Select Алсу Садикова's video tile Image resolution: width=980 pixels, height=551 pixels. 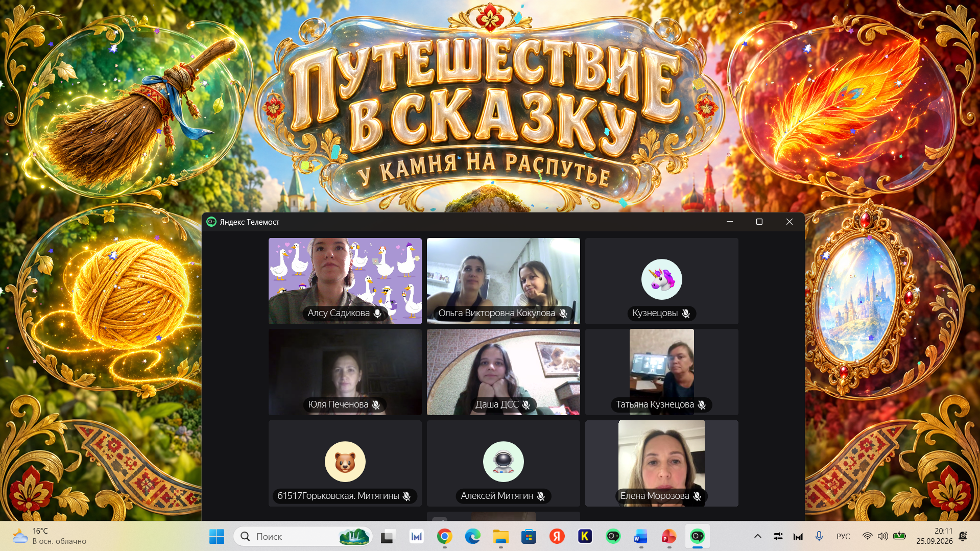pos(345,281)
